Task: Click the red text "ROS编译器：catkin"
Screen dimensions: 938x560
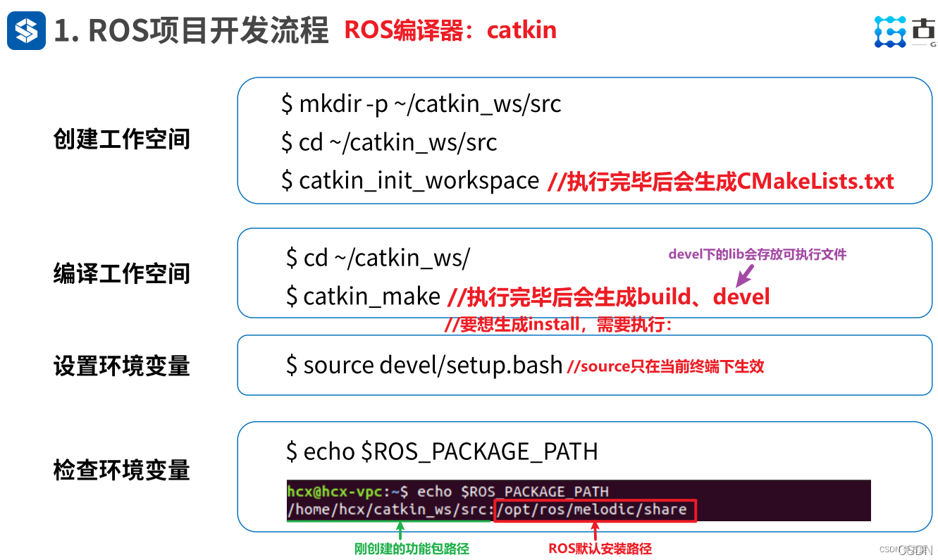Action: click(450, 30)
